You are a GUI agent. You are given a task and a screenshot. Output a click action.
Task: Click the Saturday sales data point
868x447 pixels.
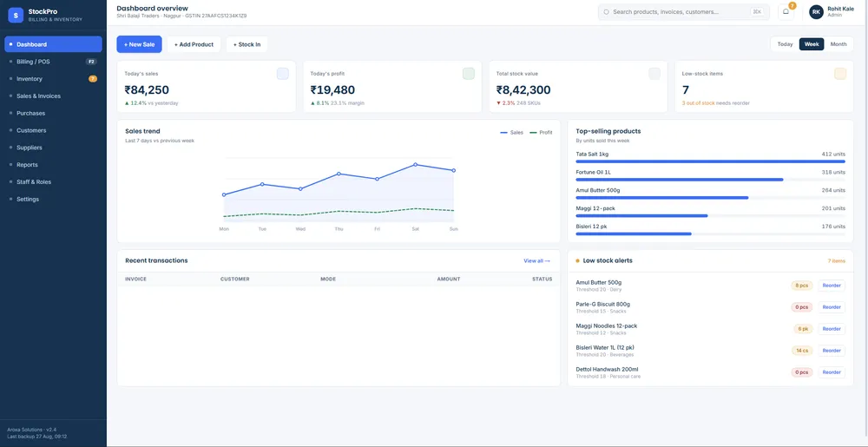[415, 164]
